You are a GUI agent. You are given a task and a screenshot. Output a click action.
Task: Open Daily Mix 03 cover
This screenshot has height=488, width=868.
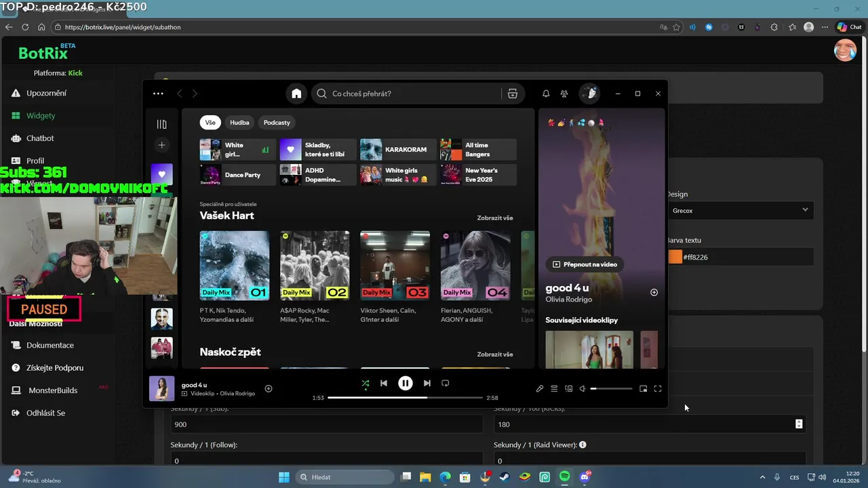coord(395,266)
